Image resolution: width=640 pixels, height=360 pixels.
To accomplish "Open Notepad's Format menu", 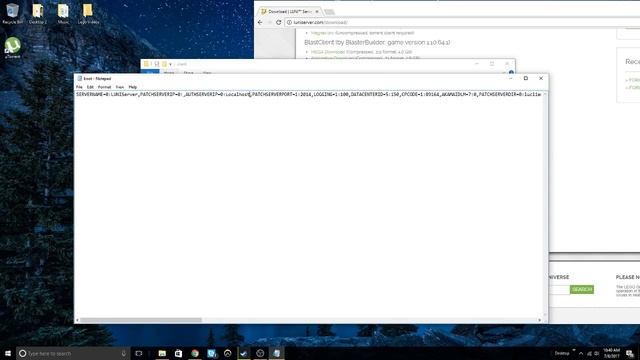I will [104, 87].
